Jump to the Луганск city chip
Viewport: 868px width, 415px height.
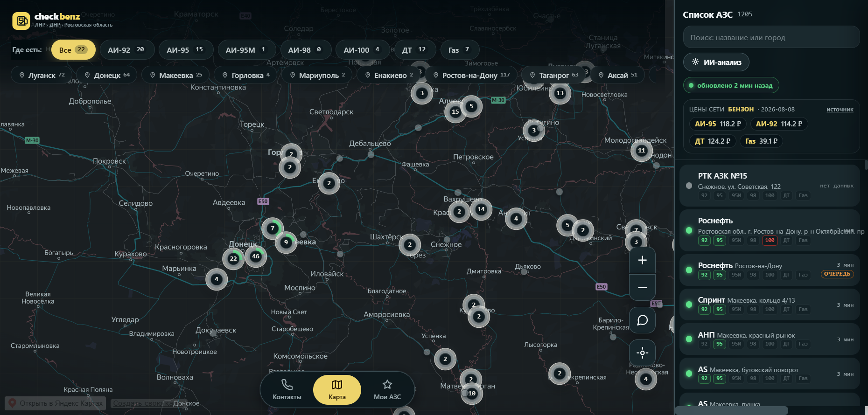pos(42,75)
